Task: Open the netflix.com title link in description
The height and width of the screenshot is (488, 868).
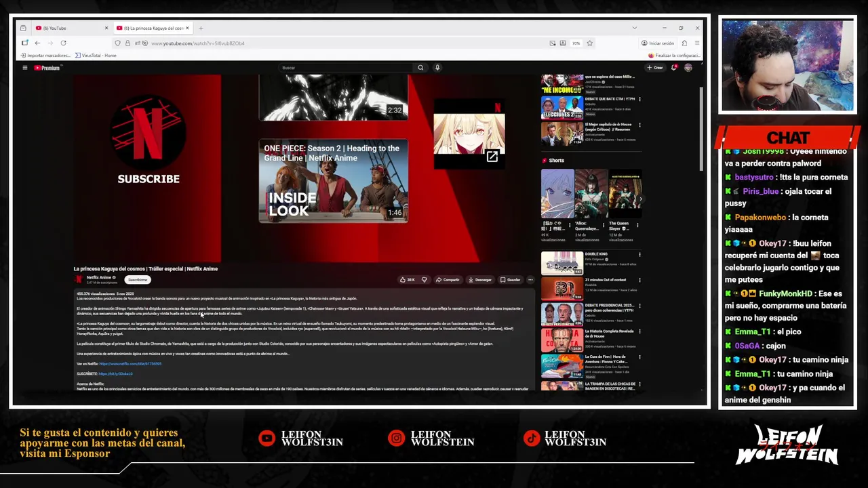Action: [130, 364]
